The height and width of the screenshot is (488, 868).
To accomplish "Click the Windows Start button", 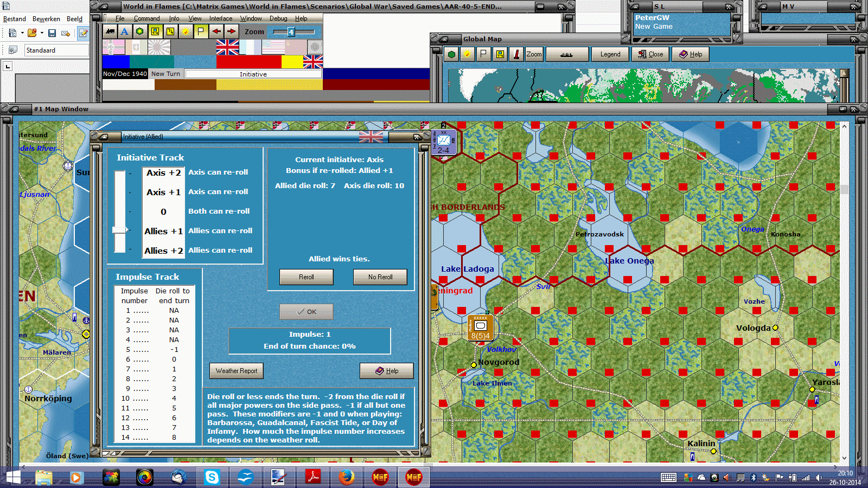I will tap(13, 477).
